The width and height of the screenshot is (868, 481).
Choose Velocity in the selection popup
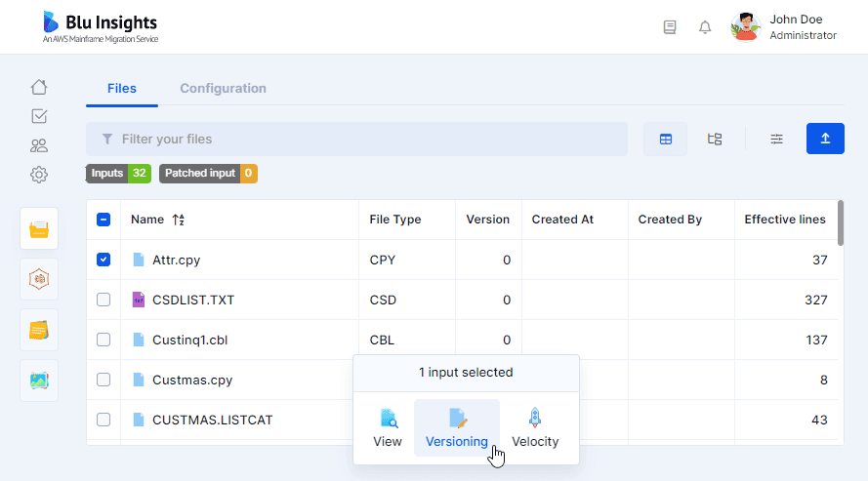click(535, 428)
